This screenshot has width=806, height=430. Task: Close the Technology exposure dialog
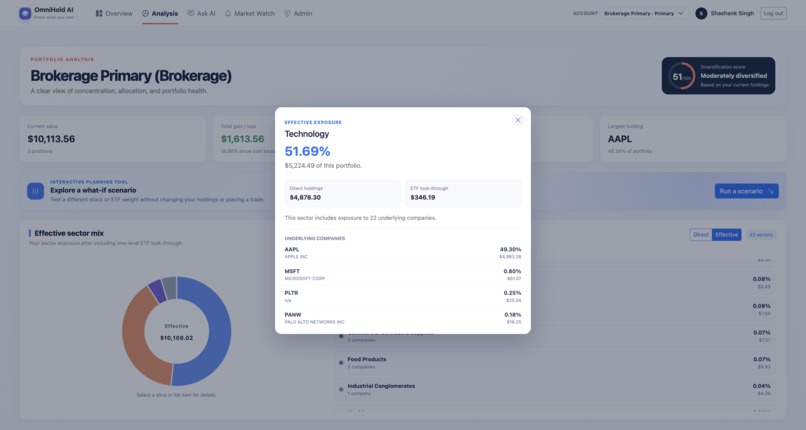pos(518,120)
